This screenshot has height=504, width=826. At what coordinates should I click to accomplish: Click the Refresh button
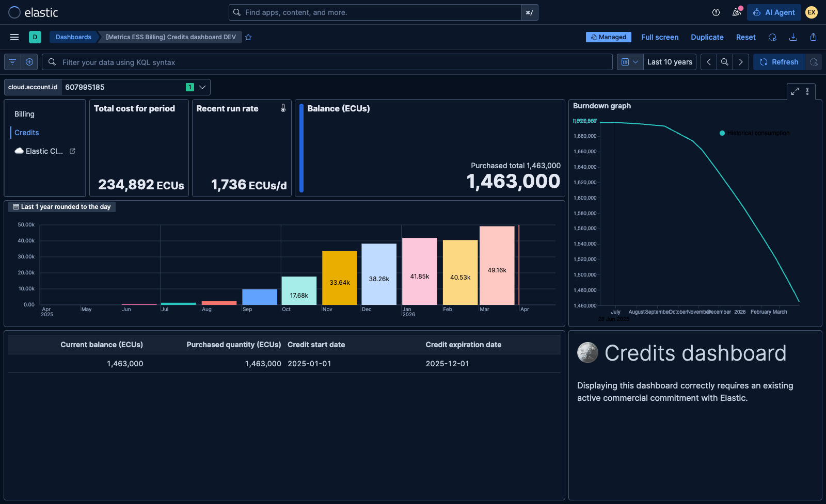[x=779, y=62]
